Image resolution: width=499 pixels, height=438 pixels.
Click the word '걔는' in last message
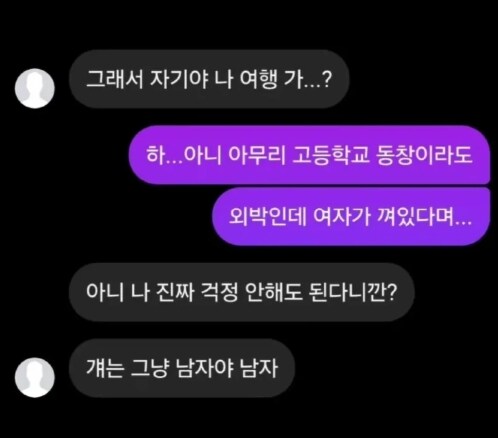105,368
